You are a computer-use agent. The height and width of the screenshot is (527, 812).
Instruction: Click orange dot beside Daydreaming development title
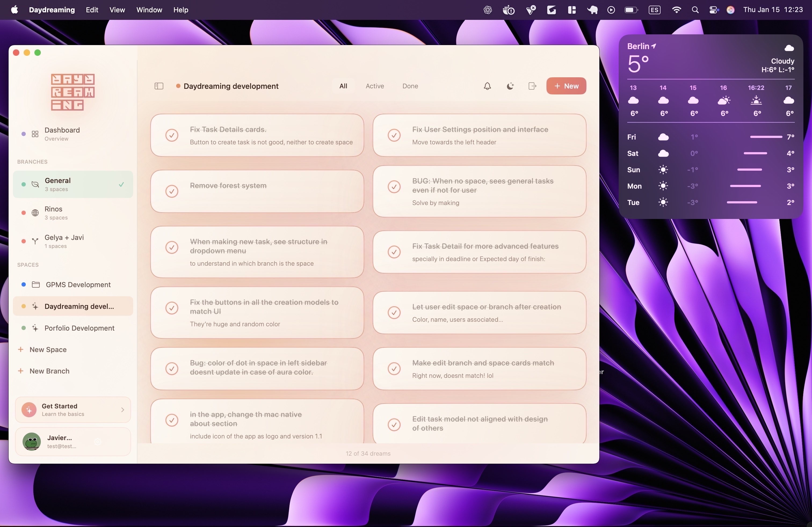(x=178, y=86)
